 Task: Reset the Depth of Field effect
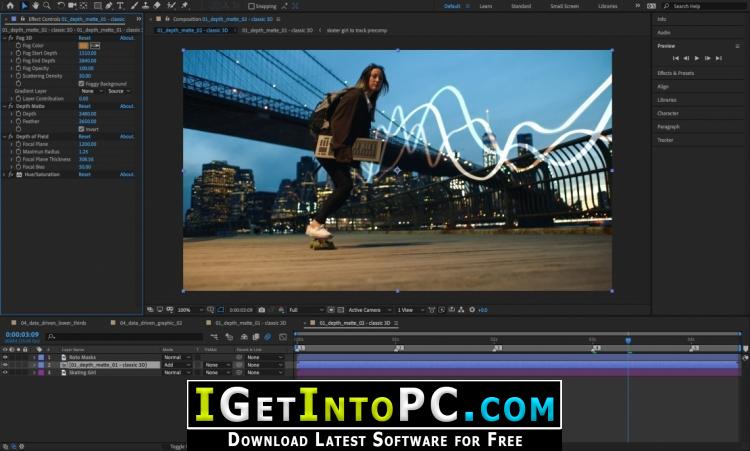pos(84,136)
